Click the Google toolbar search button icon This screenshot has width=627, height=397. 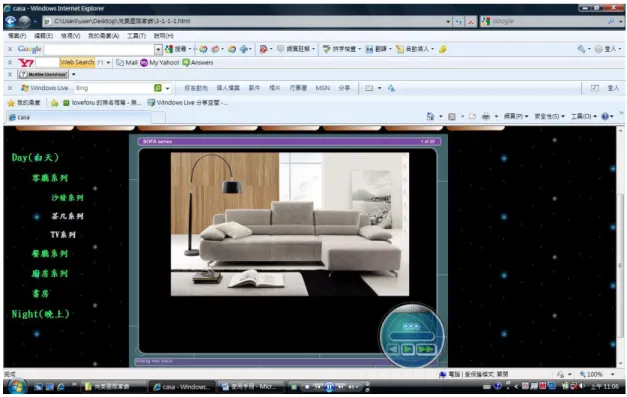coord(169,49)
